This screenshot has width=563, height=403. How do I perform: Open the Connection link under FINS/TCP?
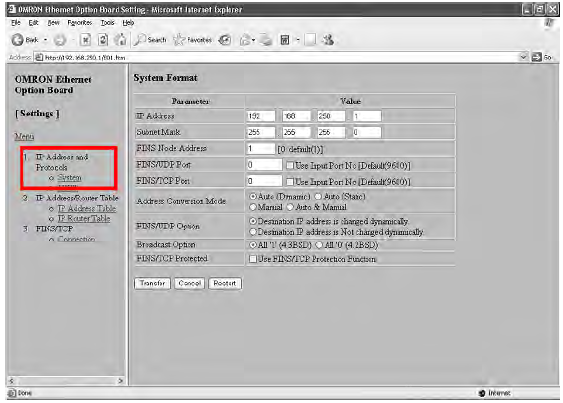76,239
